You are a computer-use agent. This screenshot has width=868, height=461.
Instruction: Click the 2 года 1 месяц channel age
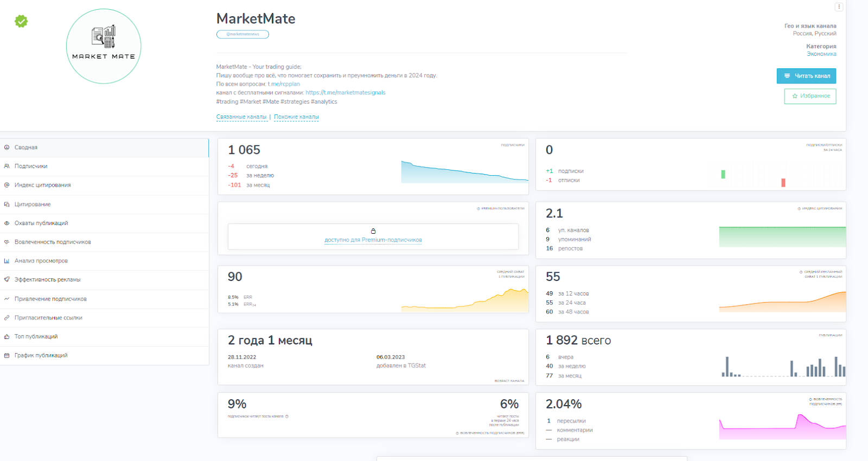270,341
